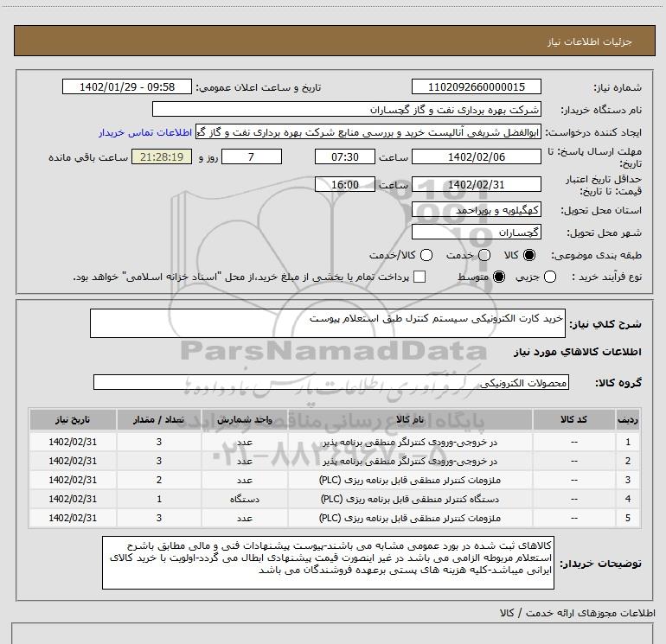The image size is (666, 644).
Task: Click the نام کالا column header
Action: pos(410,420)
